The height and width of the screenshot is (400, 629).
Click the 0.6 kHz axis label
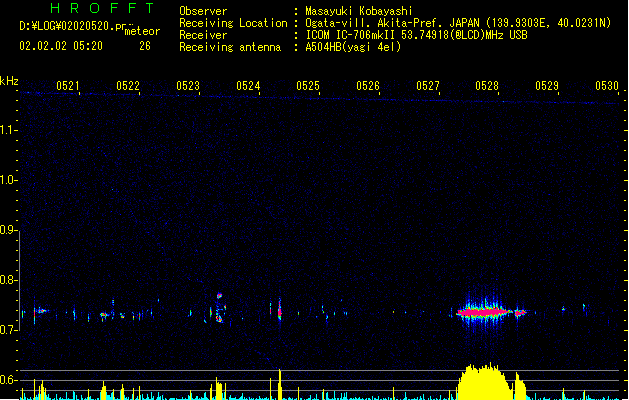[x=8, y=380]
